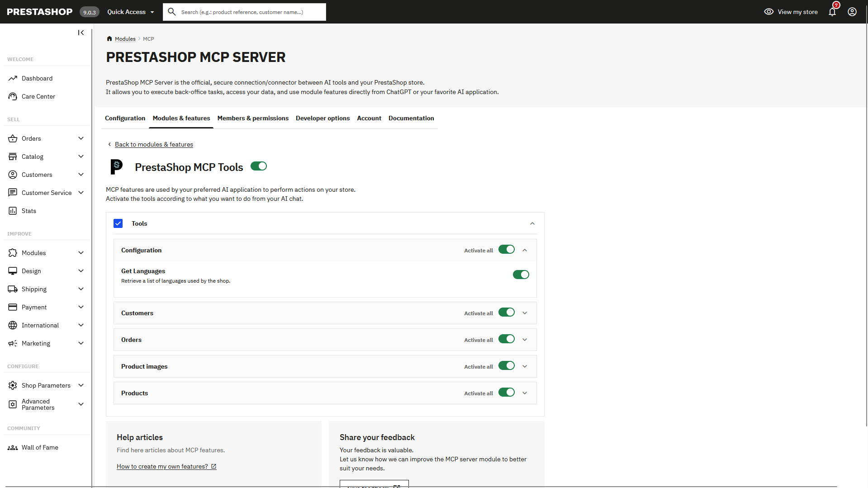Expand the Orders sidebar menu chevron
The image size is (868, 488).
click(x=81, y=138)
